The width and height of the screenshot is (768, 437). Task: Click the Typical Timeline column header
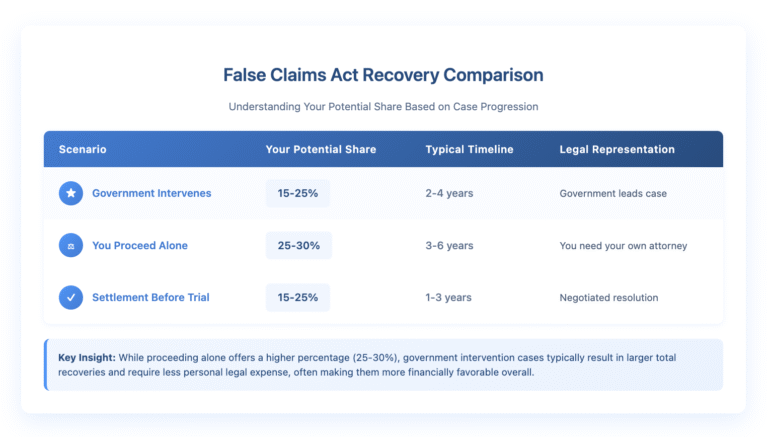(469, 149)
